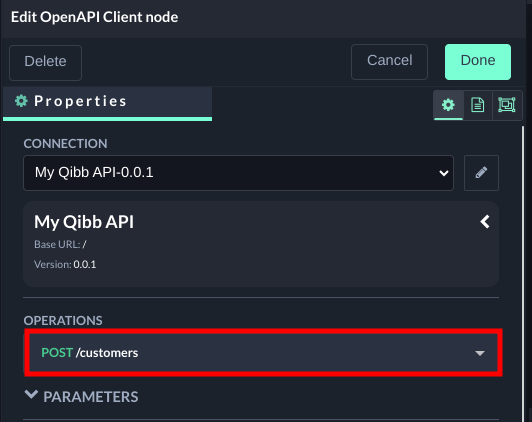Switch to the Properties tab
Screen dimensions: 532x422
pyautogui.click(x=107, y=102)
